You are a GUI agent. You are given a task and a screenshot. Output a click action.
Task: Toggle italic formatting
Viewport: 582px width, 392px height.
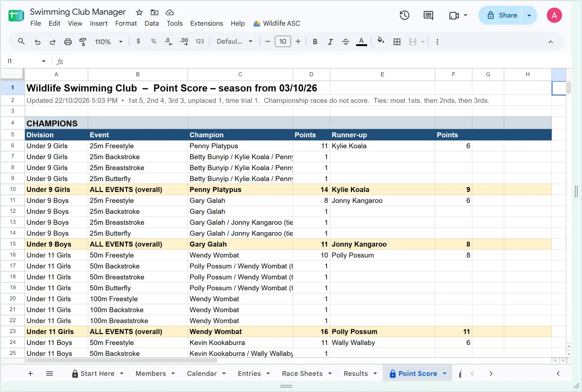pos(330,42)
